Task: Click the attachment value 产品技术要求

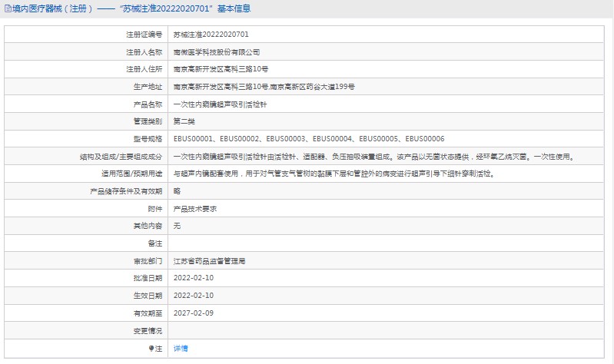Action: click(194, 208)
